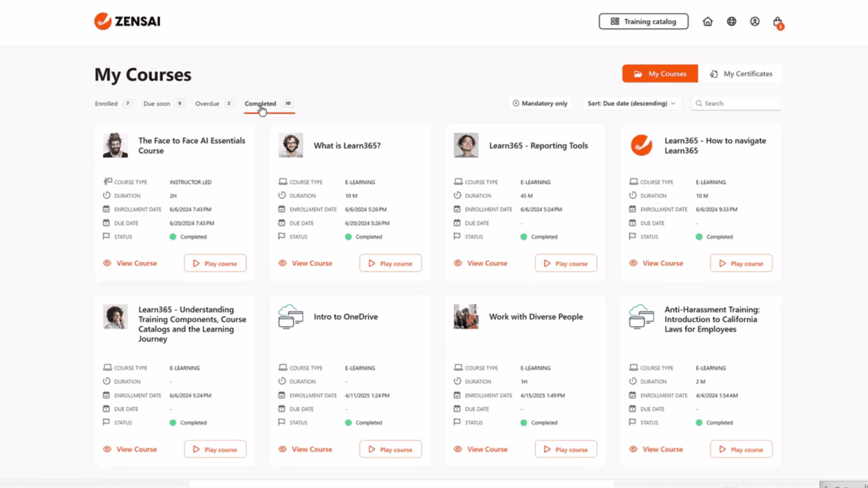
Task: Play course Understanding Training Components
Action: [x=215, y=449]
